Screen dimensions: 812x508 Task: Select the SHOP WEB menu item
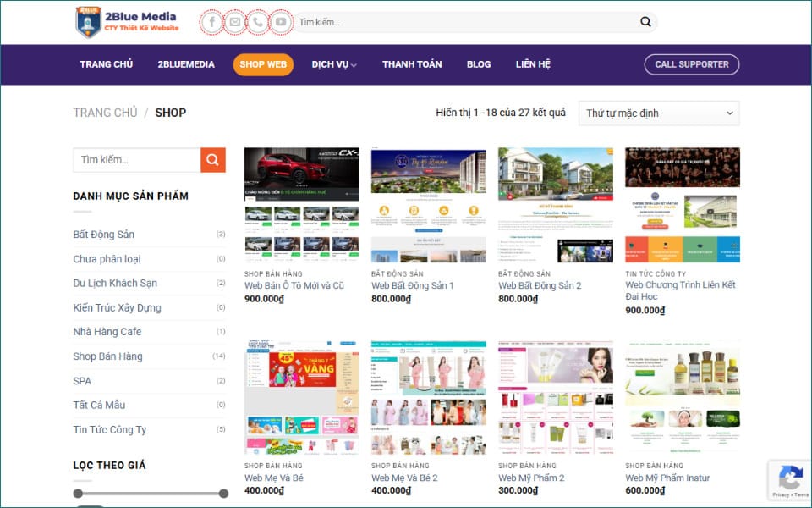click(262, 63)
